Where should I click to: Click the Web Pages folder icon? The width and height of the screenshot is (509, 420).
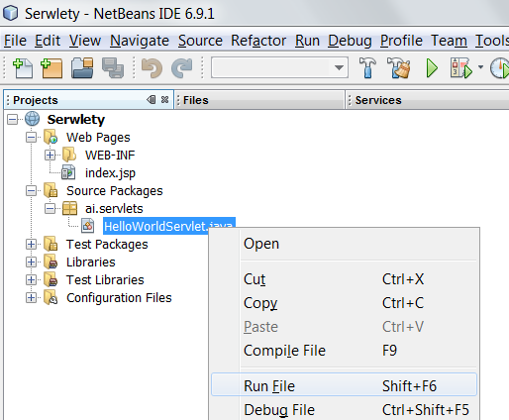[51, 137]
